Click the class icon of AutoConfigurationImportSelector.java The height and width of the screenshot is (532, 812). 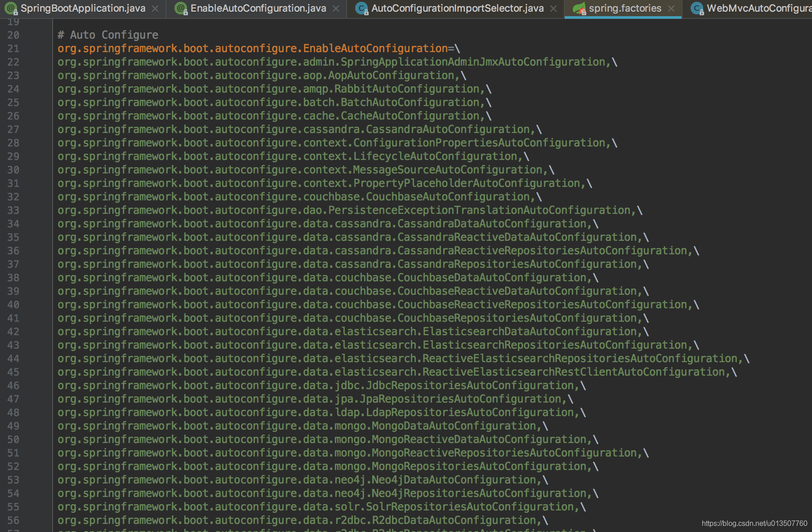[x=362, y=9]
